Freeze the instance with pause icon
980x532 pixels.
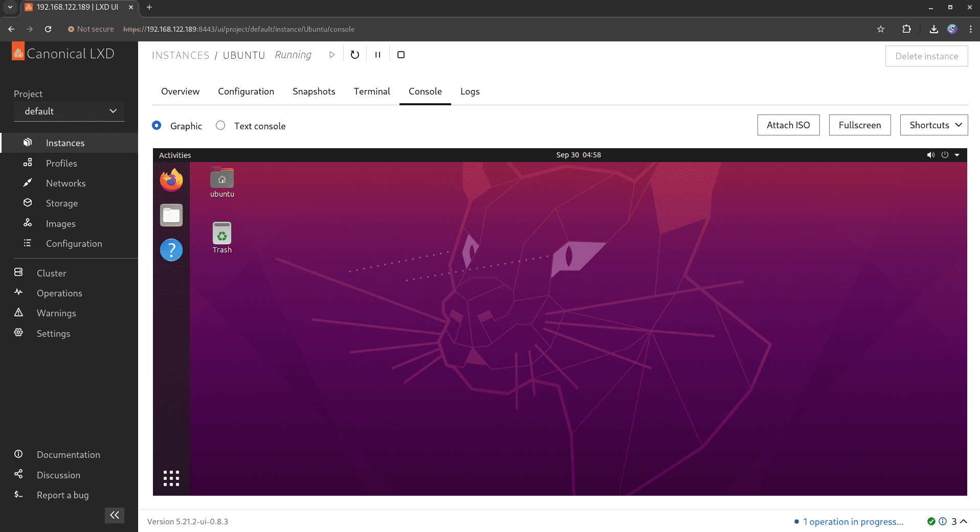coord(378,55)
